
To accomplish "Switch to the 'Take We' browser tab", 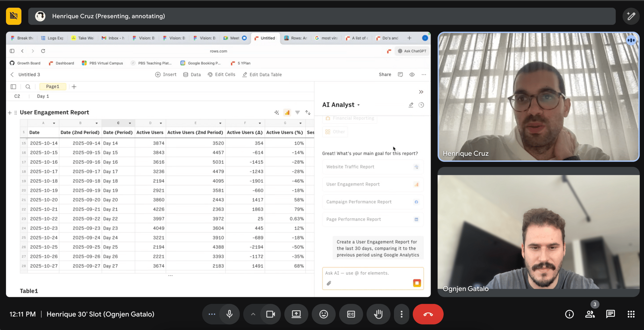I will point(83,38).
